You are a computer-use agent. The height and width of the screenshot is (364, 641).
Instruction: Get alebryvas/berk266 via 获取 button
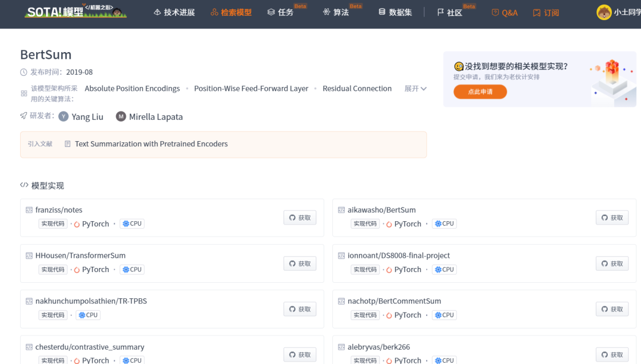tap(612, 355)
